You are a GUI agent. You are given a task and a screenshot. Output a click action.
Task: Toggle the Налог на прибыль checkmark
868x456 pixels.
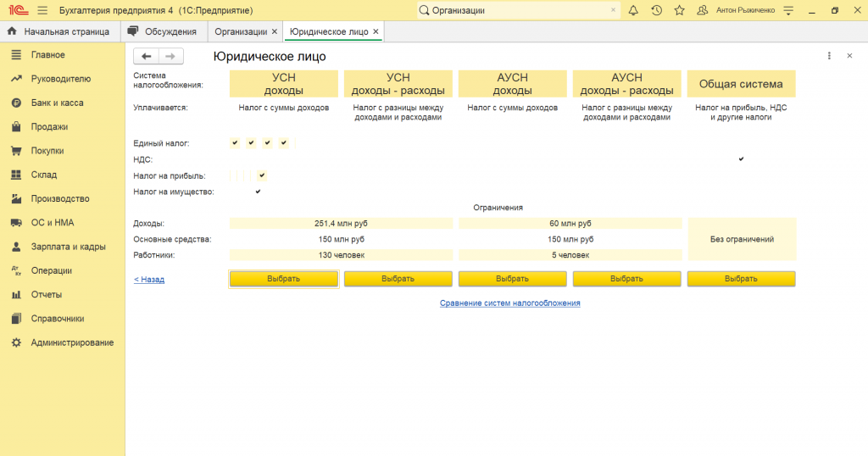click(262, 175)
